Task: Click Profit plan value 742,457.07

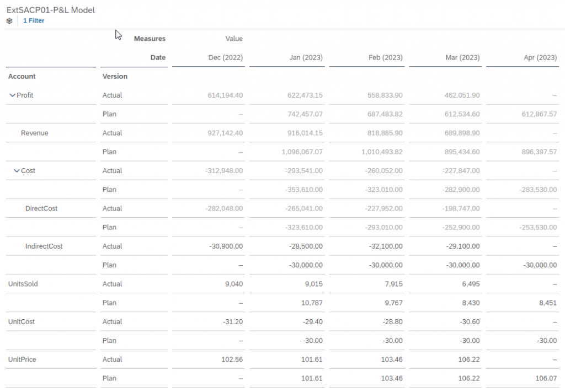Action: pyautogui.click(x=305, y=114)
